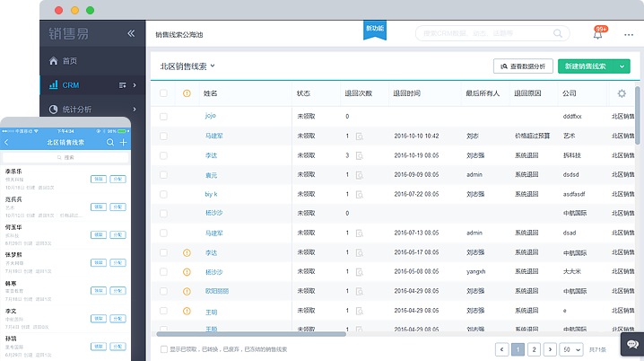
Task: Click warning icon in 2016-05-08 row
Action: (187, 272)
